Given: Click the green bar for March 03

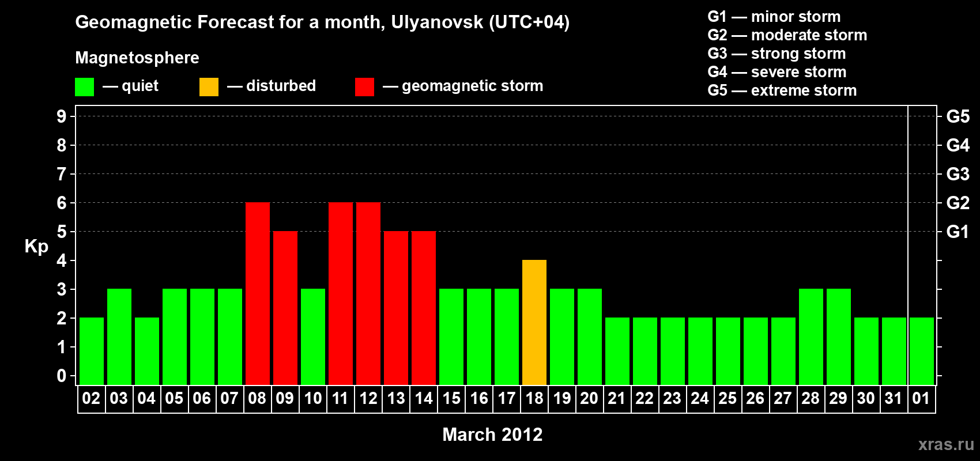Looking at the screenshot, I should click(x=119, y=337).
